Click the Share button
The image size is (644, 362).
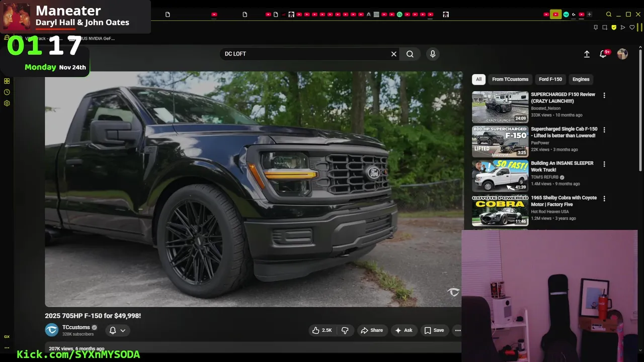372,330
